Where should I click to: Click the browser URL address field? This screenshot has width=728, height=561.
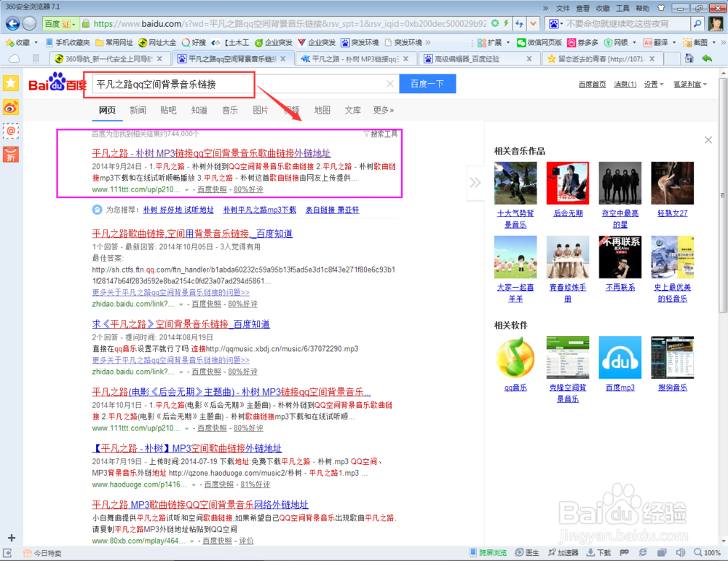[290, 23]
